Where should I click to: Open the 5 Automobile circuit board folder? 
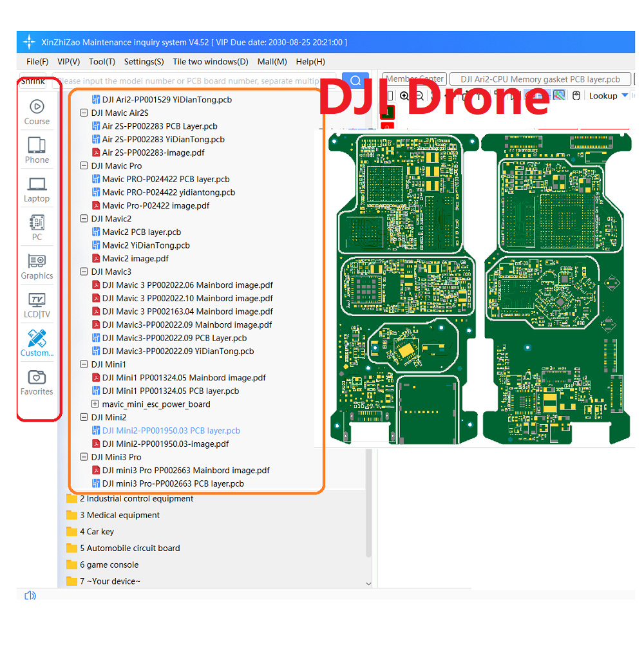point(123,548)
